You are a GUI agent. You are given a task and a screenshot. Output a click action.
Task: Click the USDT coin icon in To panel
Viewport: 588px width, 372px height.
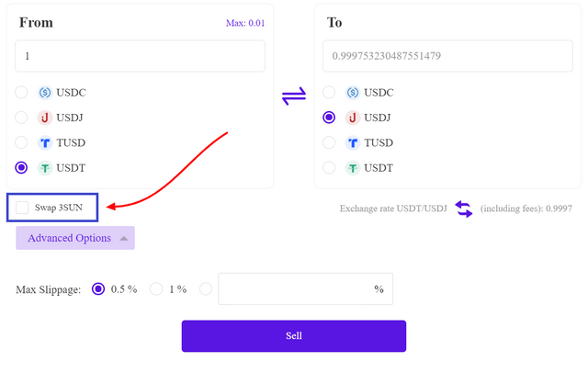coord(353,168)
